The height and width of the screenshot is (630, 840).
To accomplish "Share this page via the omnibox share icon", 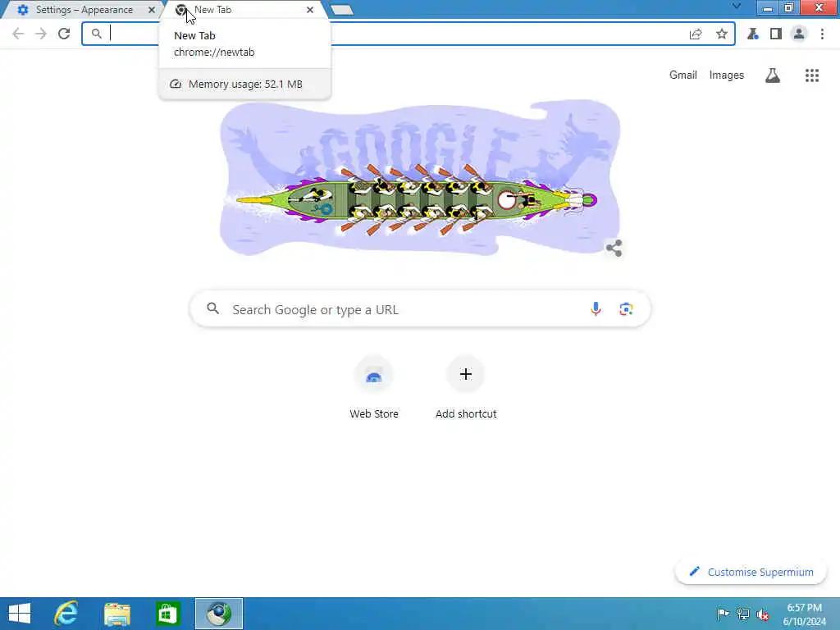I will [696, 34].
